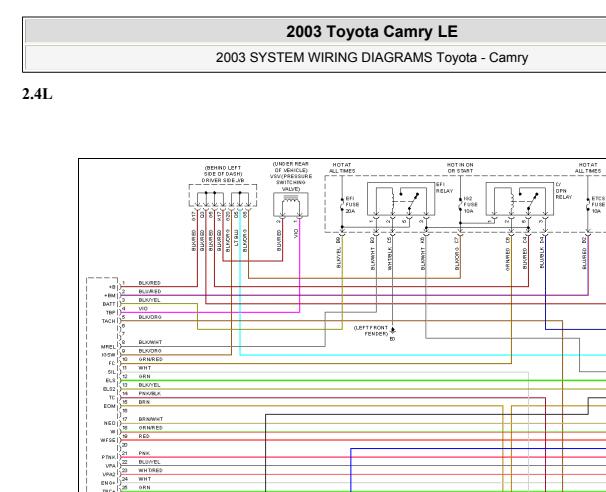Click 'BLK/YEL' wire label at pin 13

point(149,385)
